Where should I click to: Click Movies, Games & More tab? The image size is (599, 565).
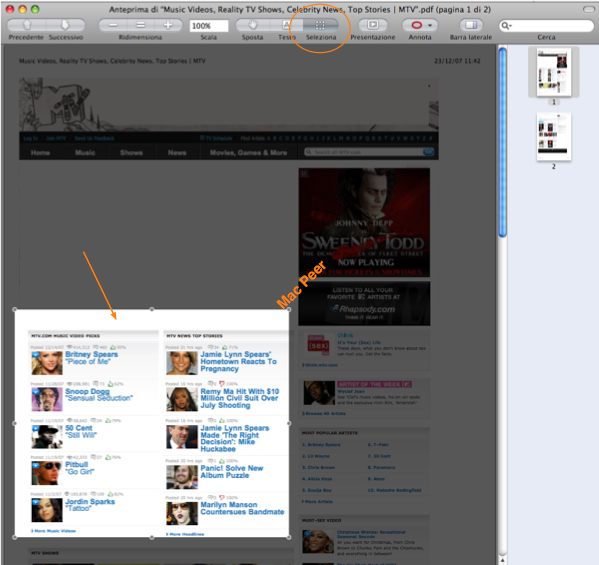pos(248,152)
